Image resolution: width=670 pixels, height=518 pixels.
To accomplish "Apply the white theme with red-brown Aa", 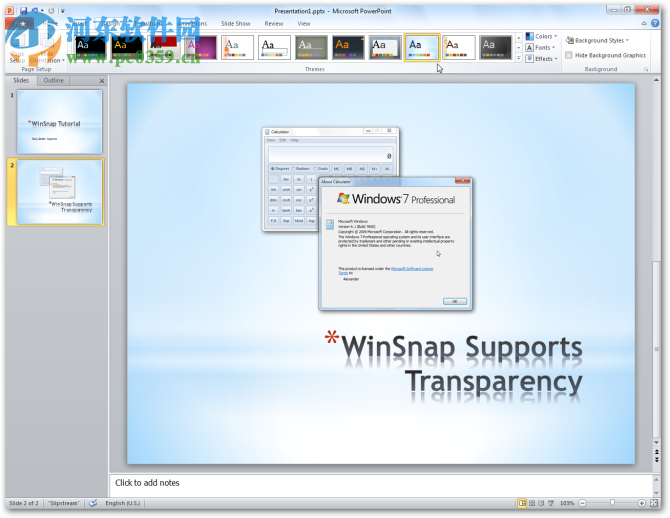I will pyautogui.click(x=458, y=47).
